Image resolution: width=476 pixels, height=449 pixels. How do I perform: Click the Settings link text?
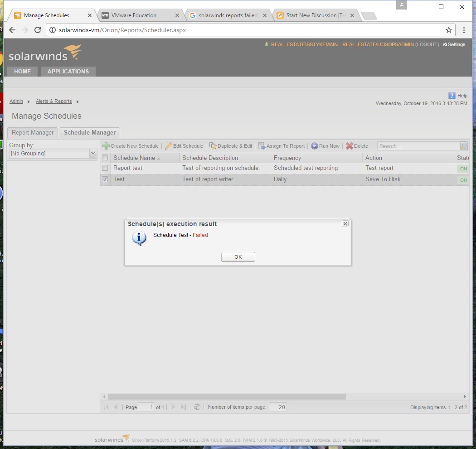456,44
